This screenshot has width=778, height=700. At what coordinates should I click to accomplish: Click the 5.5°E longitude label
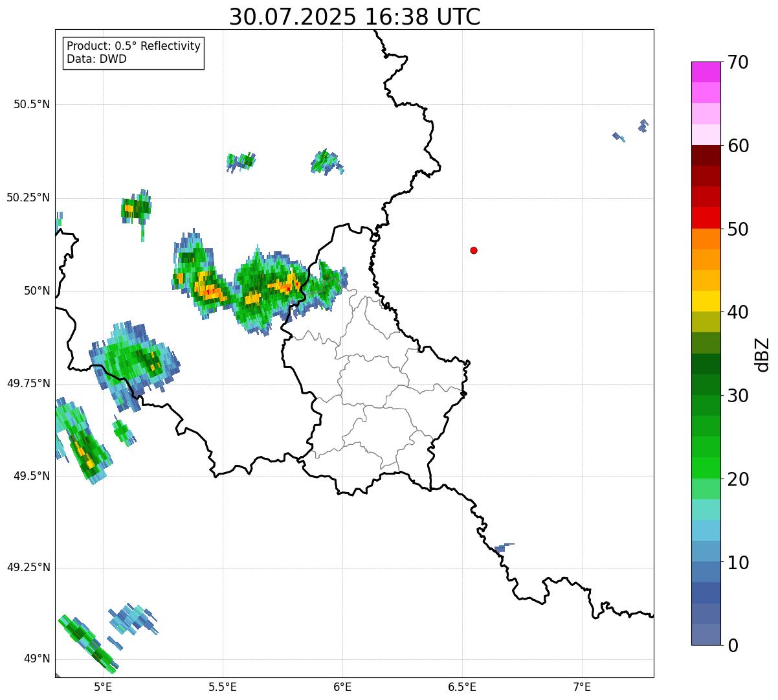point(223,687)
